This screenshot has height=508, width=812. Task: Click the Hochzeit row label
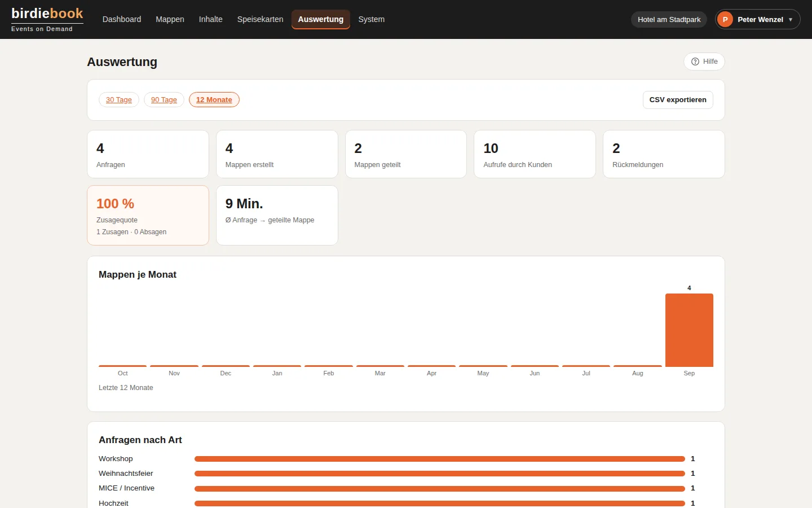[x=113, y=503]
